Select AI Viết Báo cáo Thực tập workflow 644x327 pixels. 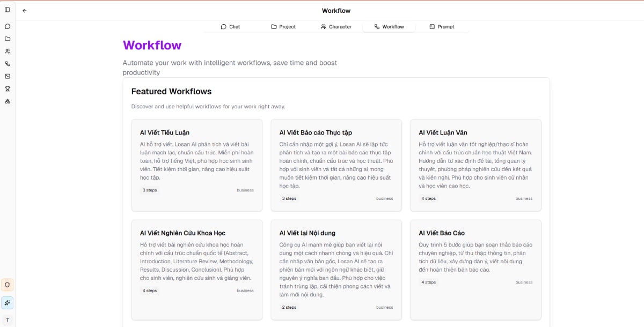pos(336,165)
